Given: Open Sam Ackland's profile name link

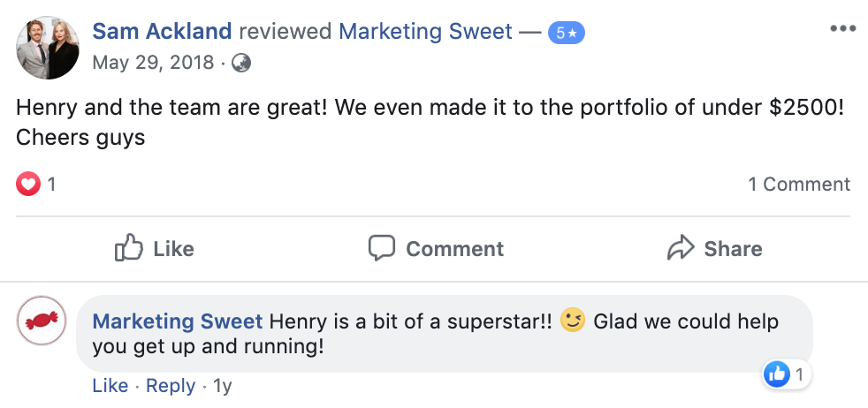Looking at the screenshot, I should click(x=163, y=32).
